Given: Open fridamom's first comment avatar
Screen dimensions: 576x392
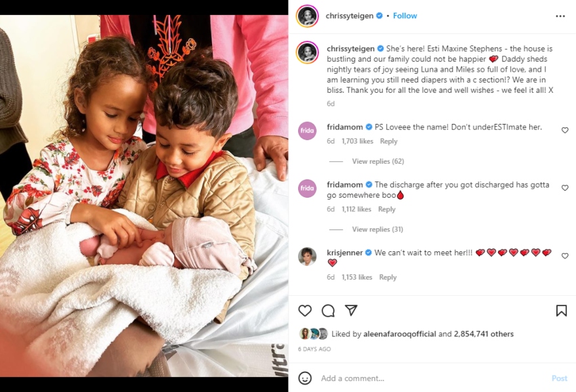Looking at the screenshot, I should [307, 131].
